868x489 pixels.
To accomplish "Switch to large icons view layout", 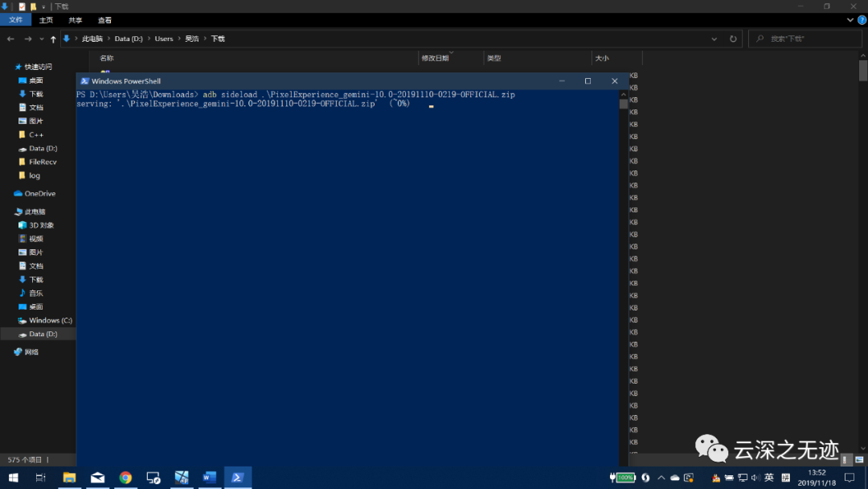I will tap(859, 460).
